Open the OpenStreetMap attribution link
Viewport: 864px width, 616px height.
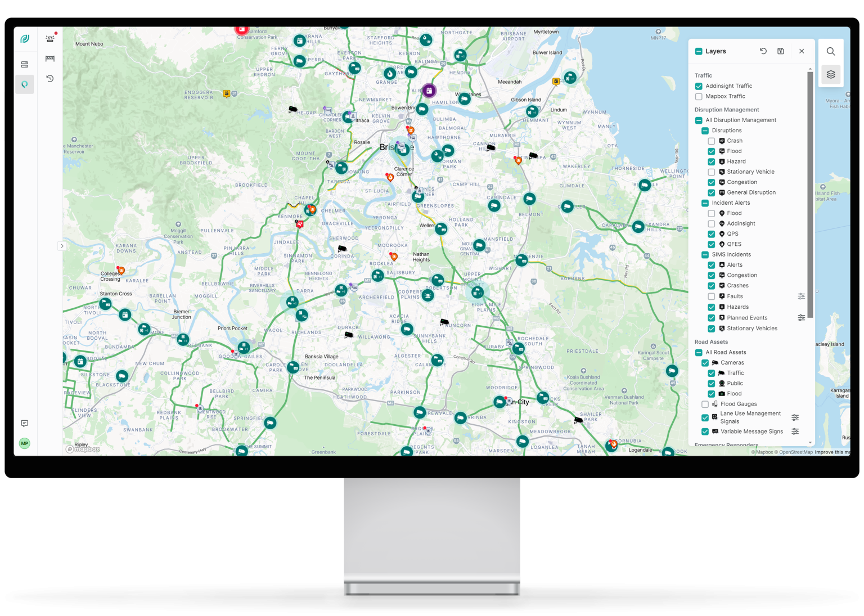(x=794, y=452)
